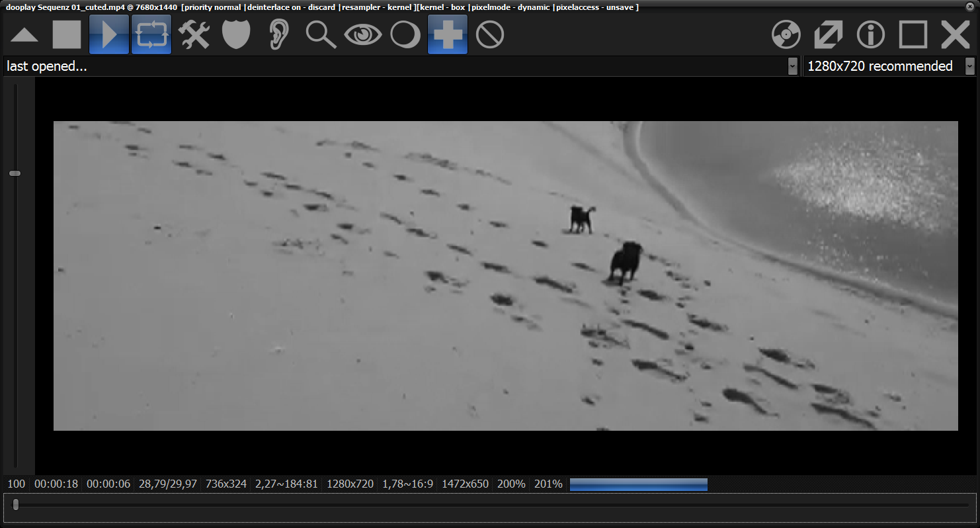
Task: Click the diagonal arrows resize icon
Action: (x=829, y=34)
